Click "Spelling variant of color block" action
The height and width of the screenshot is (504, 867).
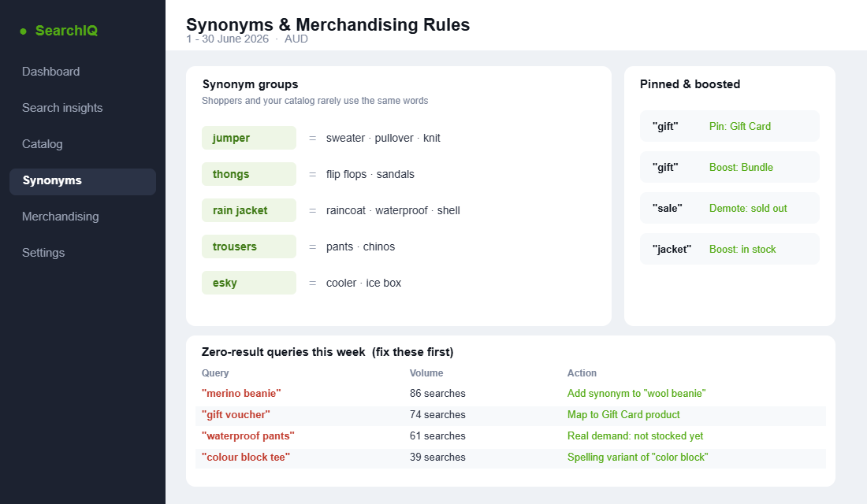coord(638,457)
